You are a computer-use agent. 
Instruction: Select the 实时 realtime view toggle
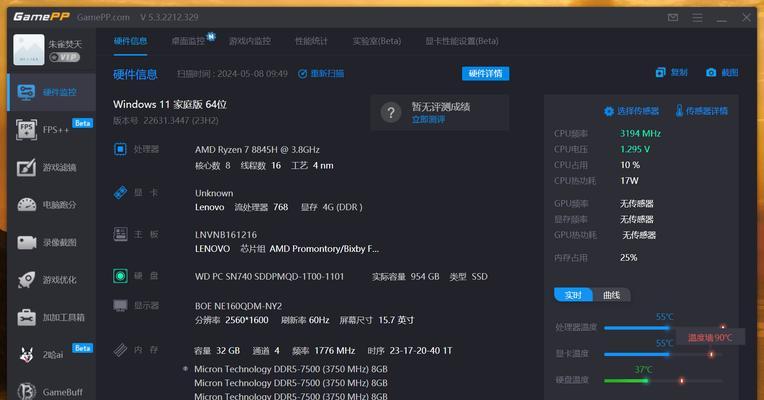pos(573,295)
